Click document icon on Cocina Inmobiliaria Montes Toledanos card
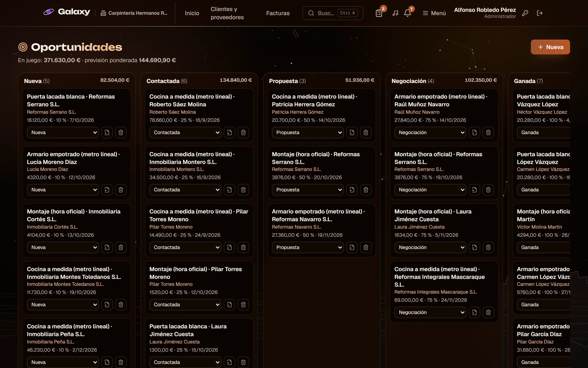The image size is (588, 368). coord(107,304)
